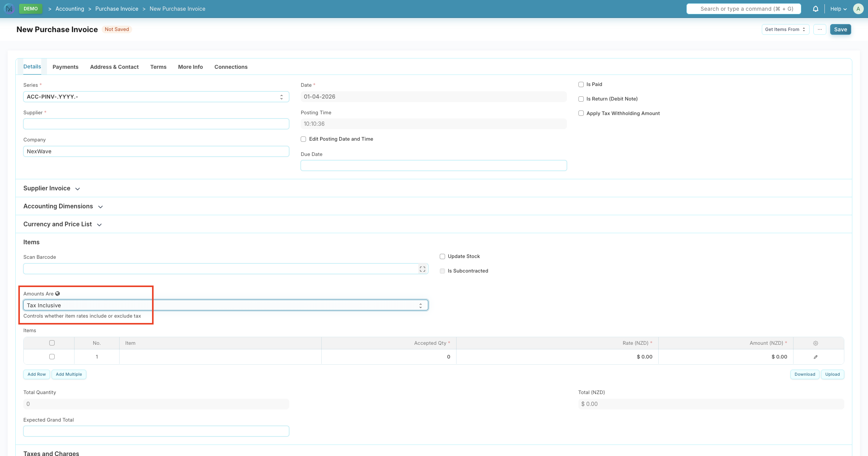Click the DEMO badge in the breadcrumb

(x=31, y=8)
